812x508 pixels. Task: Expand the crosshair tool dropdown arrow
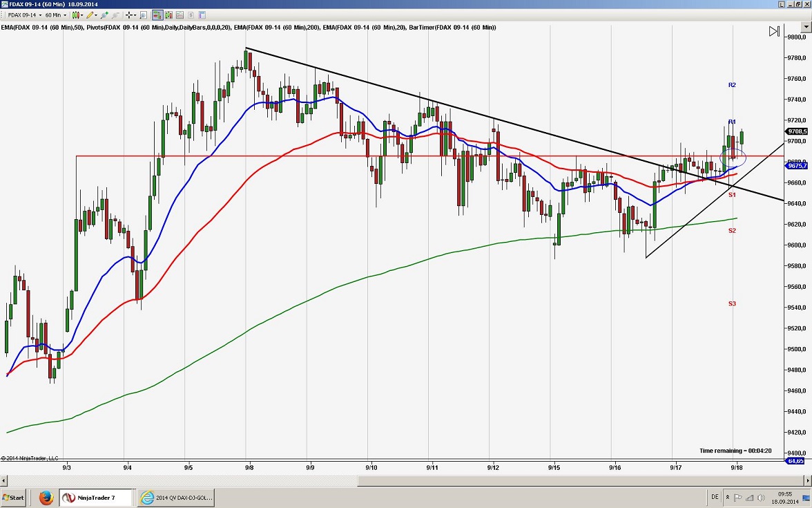pos(135,15)
